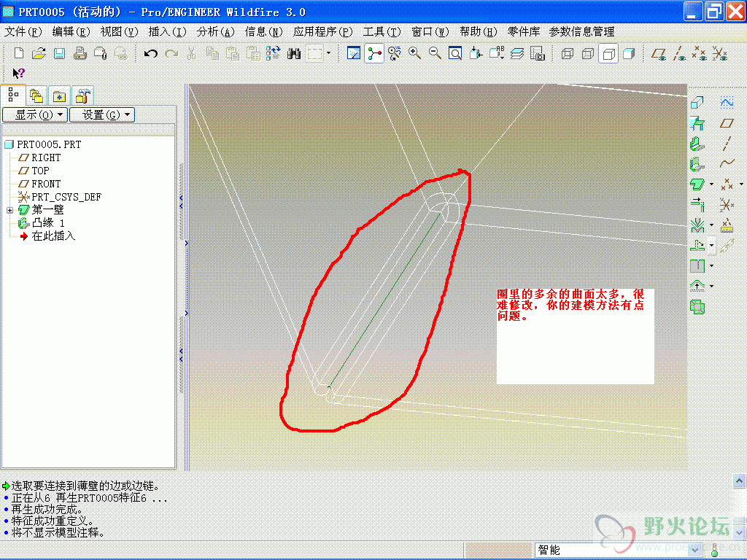The height and width of the screenshot is (560, 747).
Task: Toggle datum points visibility
Action: pos(700,53)
